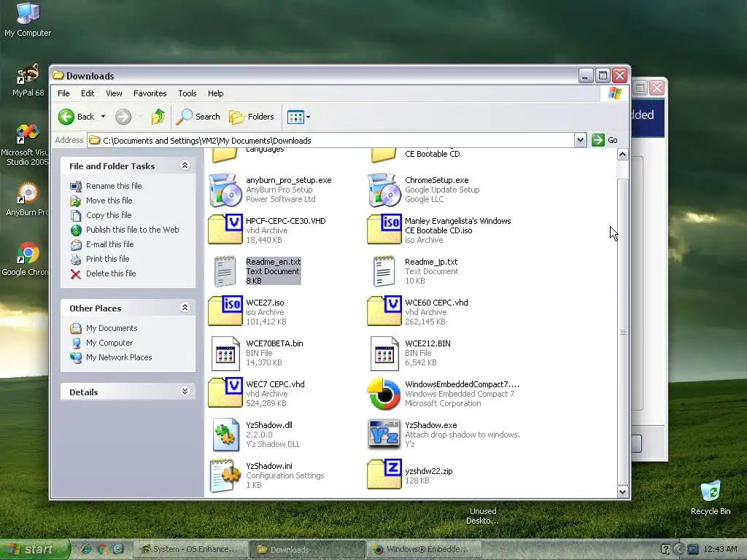
Task: Click Publish this file to the Web
Action: coord(133,230)
